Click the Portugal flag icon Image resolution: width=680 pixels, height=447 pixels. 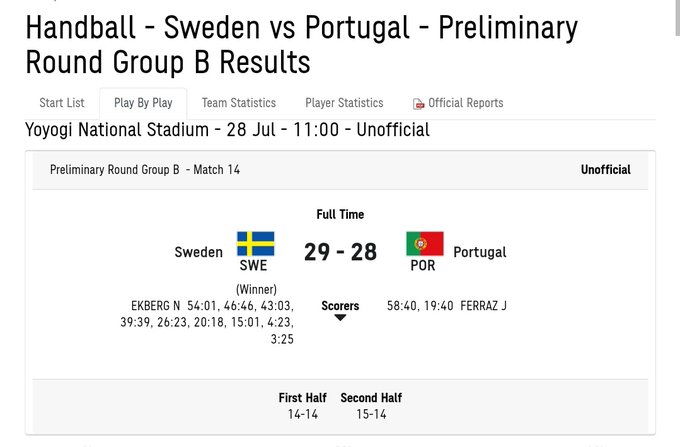tap(424, 244)
